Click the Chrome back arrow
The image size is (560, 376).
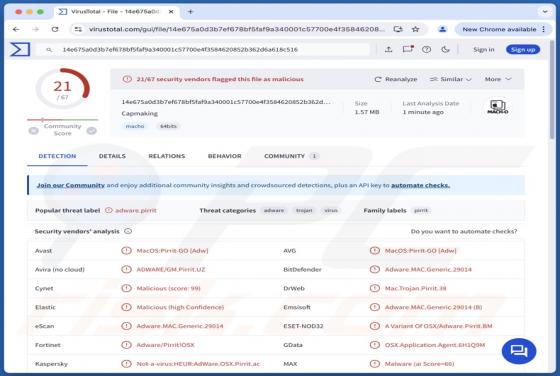tap(16, 29)
